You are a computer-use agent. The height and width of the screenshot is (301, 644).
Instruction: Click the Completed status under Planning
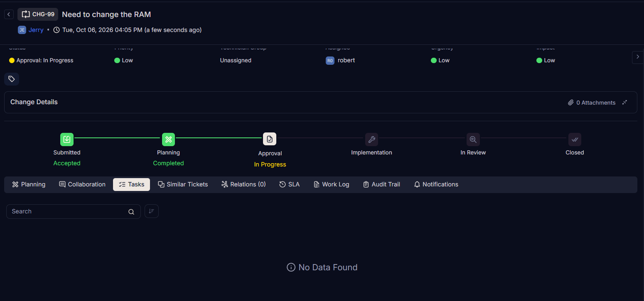tap(168, 163)
